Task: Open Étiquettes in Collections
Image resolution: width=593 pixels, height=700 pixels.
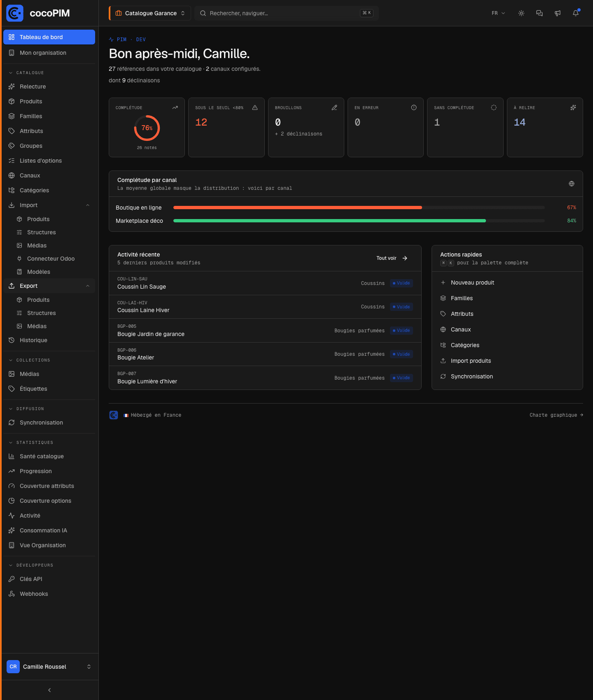Action: [x=49, y=389]
